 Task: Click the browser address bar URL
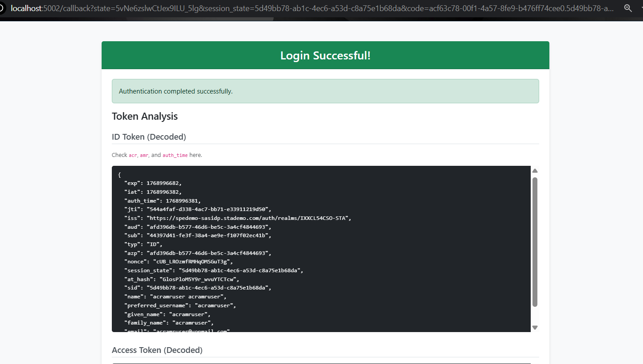[x=311, y=8]
